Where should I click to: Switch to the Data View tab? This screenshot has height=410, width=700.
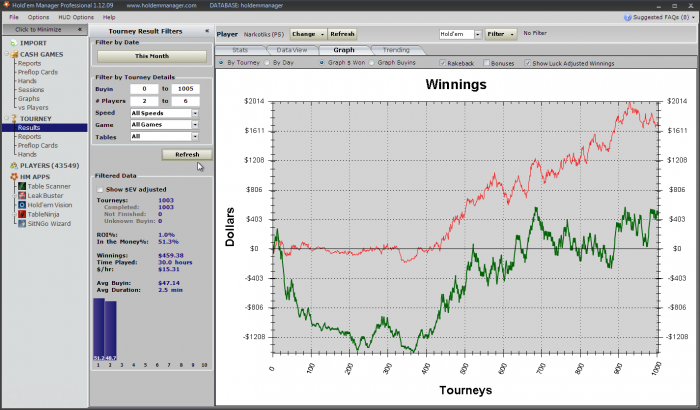pos(292,50)
